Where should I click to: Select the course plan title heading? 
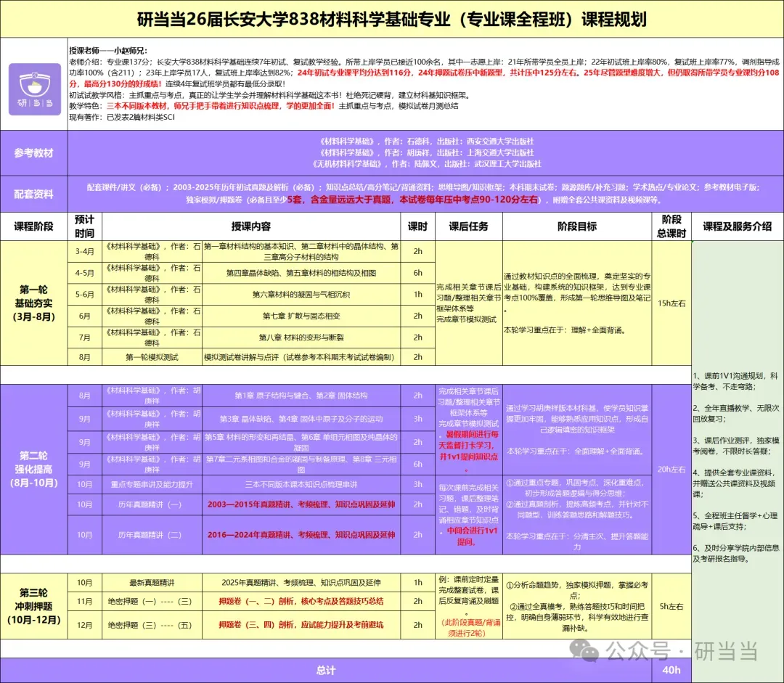(x=392, y=19)
